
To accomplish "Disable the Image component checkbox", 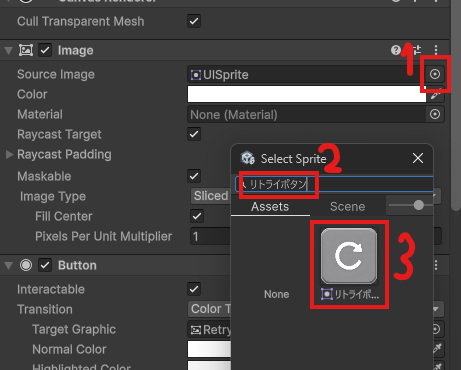I will (x=45, y=50).
